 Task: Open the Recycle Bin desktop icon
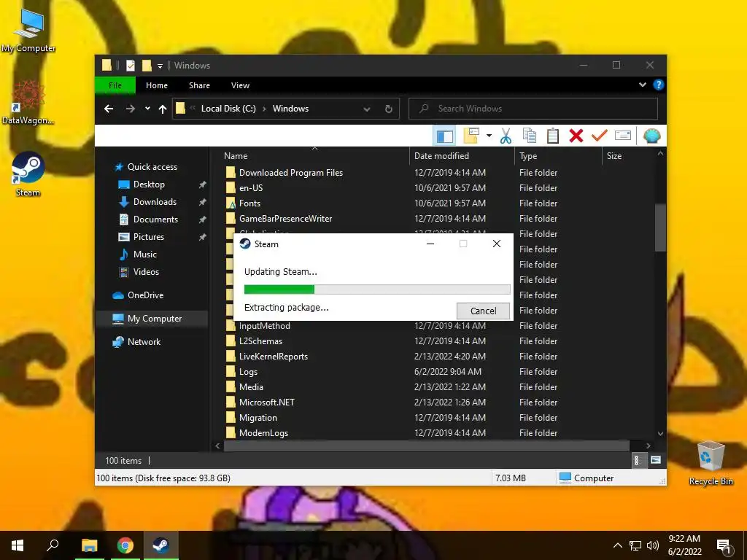711,463
